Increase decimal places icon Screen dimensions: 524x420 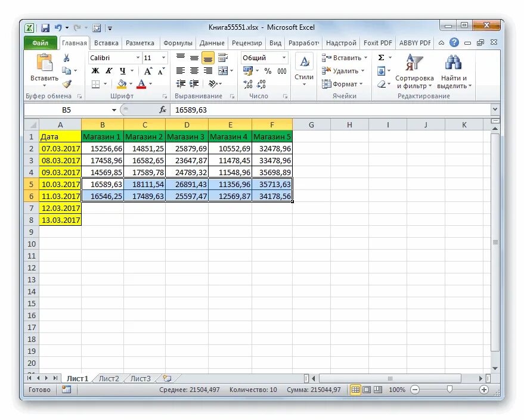click(248, 84)
